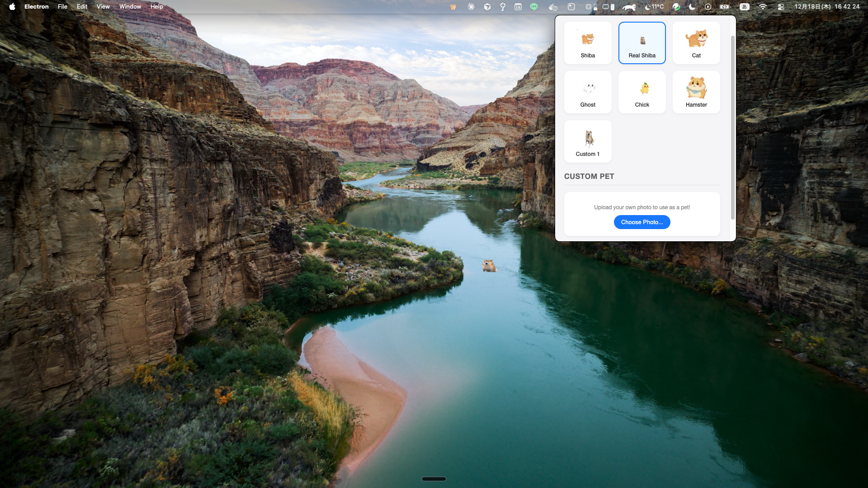Viewport: 868px width, 488px height.
Task: Open the File menu
Action: pyautogui.click(x=62, y=7)
